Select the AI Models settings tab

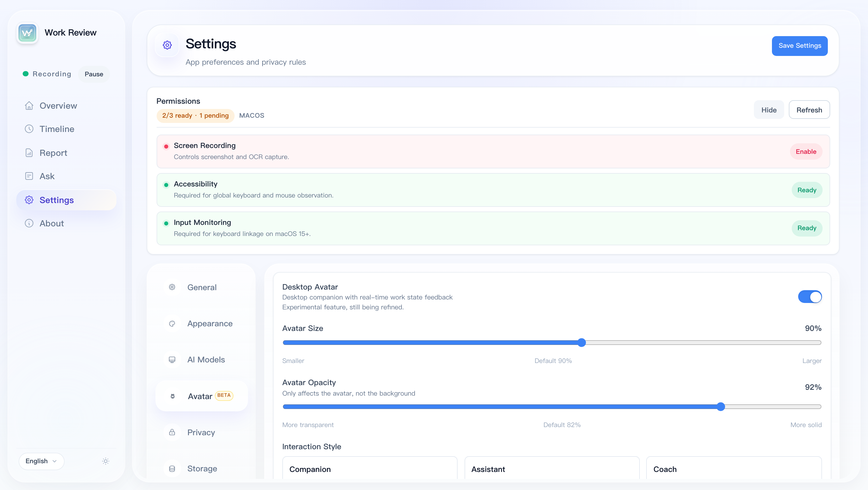click(201, 359)
